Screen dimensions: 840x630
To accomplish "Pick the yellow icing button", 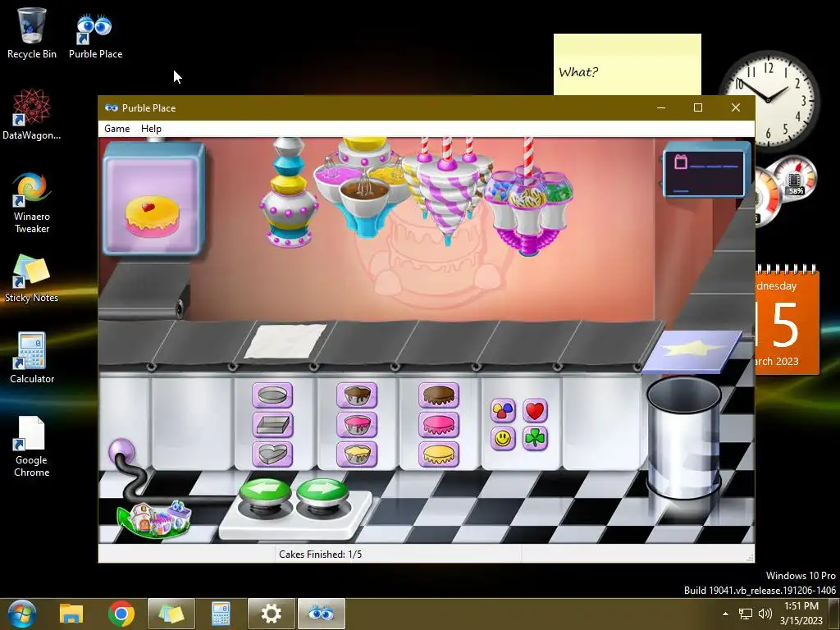I will tap(439, 454).
